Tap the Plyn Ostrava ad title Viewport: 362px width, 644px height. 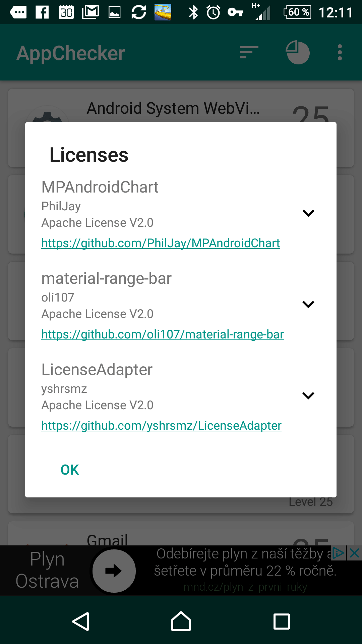(47, 570)
